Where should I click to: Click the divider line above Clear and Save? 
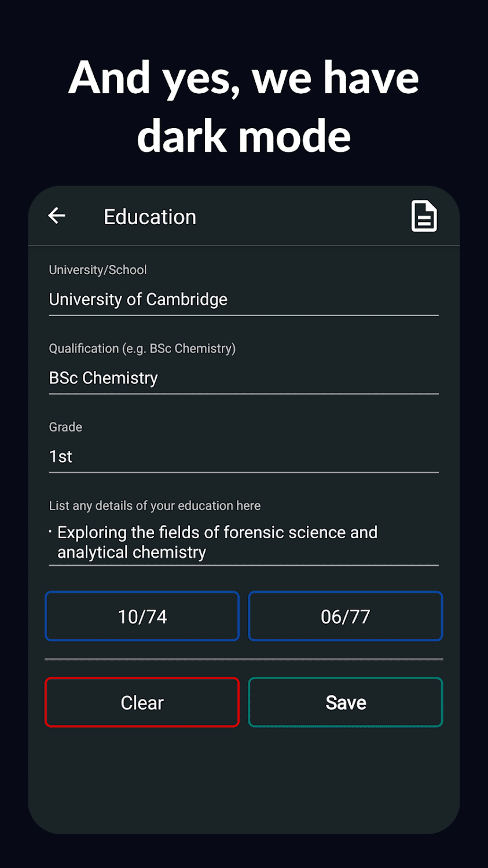click(x=244, y=659)
